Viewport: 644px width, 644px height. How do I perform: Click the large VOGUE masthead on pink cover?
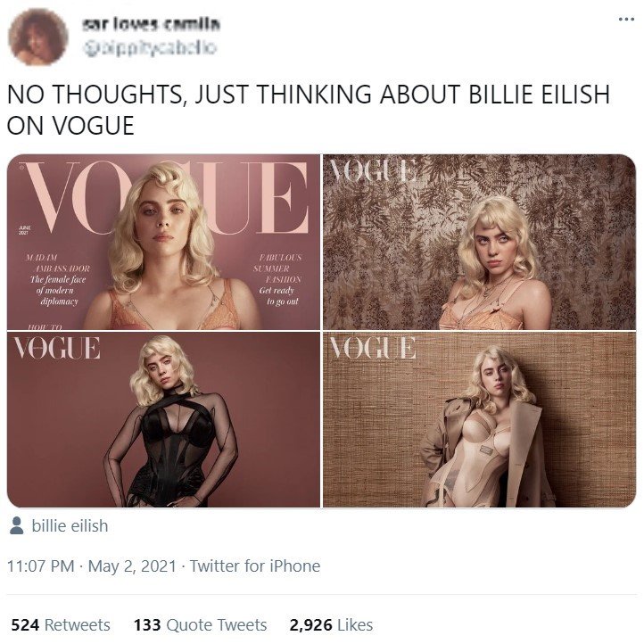[164, 198]
